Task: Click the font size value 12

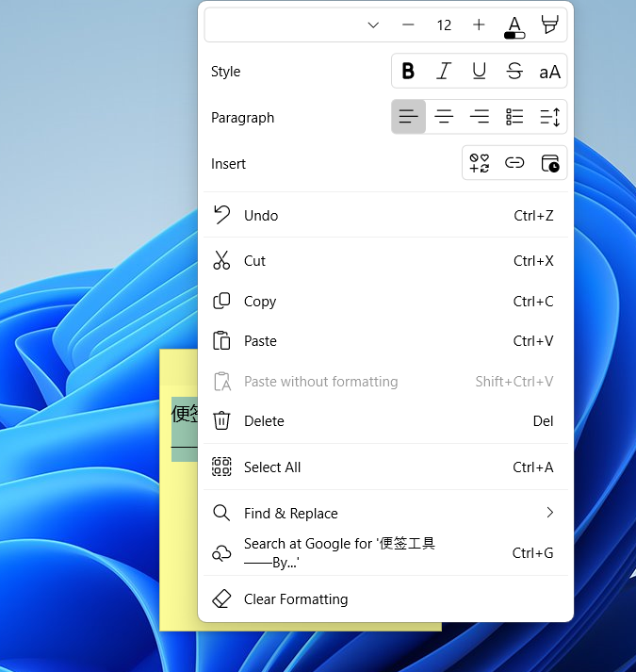Action: click(444, 25)
